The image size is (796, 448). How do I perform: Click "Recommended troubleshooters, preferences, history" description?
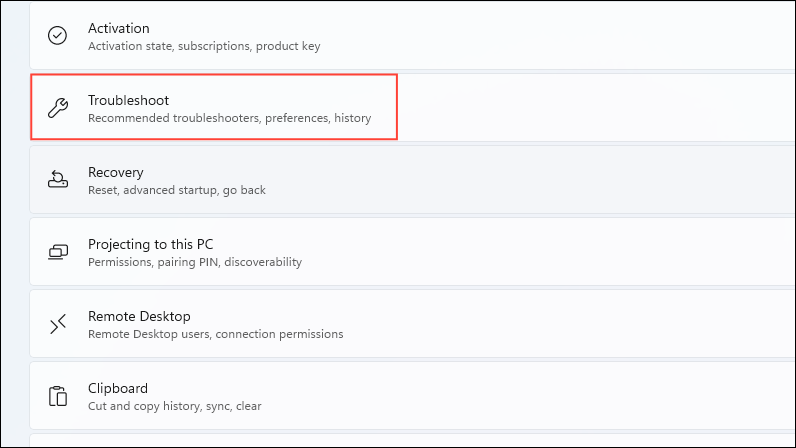click(229, 118)
